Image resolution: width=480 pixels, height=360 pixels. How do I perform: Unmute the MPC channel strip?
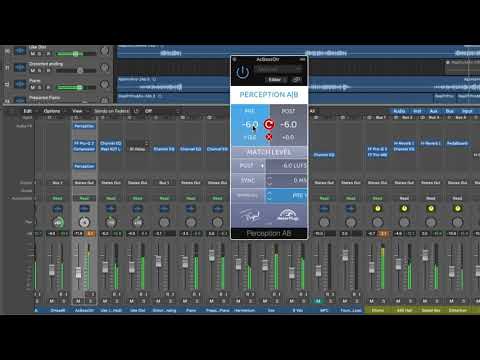pyautogui.click(x=318, y=301)
